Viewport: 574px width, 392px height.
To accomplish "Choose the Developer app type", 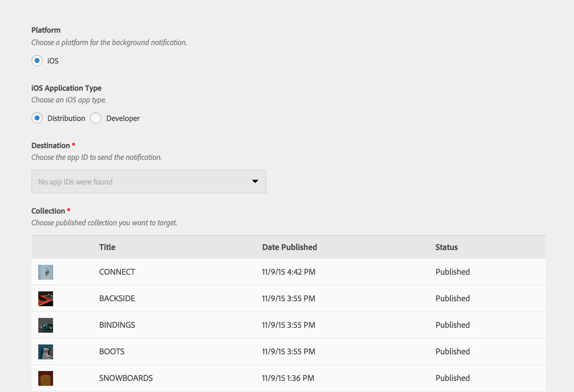I will click(96, 118).
